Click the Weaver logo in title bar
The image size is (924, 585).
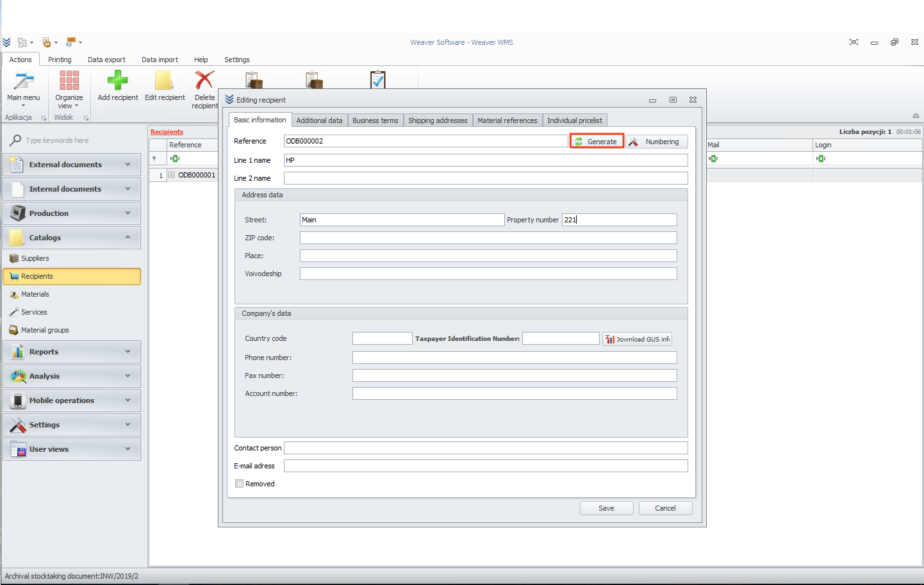[6, 42]
